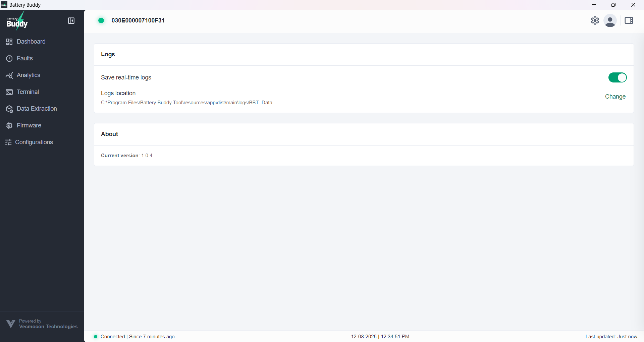
Task: Click the green device status indicator
Action: click(101, 20)
